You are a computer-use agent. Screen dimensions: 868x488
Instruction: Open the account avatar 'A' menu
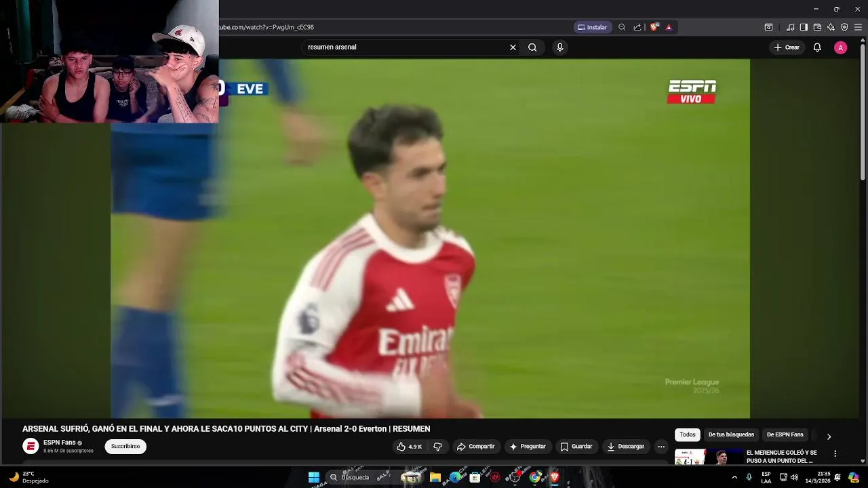pyautogui.click(x=840, y=47)
